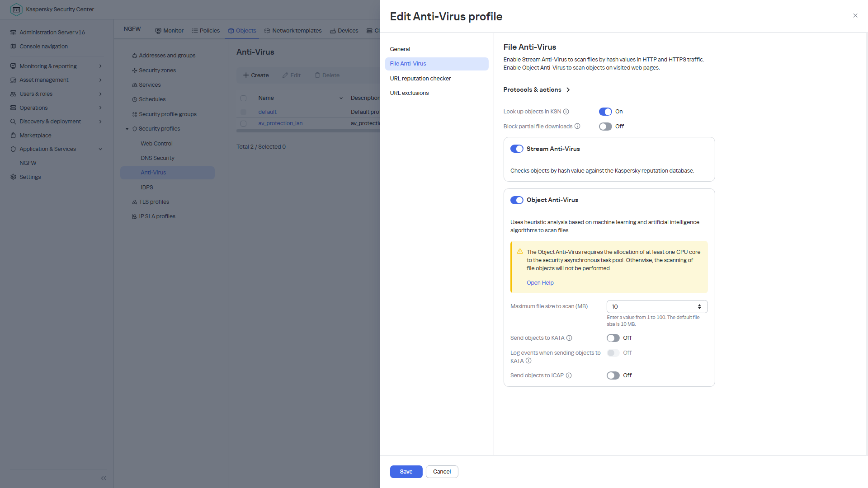This screenshot has width=868, height=488.
Task: Check the default row checkbox
Action: [244, 112]
